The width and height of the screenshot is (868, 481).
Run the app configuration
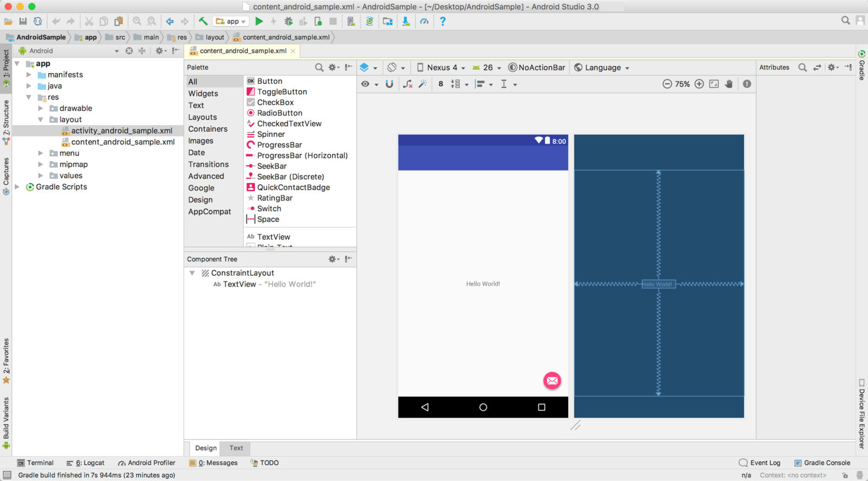click(x=259, y=21)
